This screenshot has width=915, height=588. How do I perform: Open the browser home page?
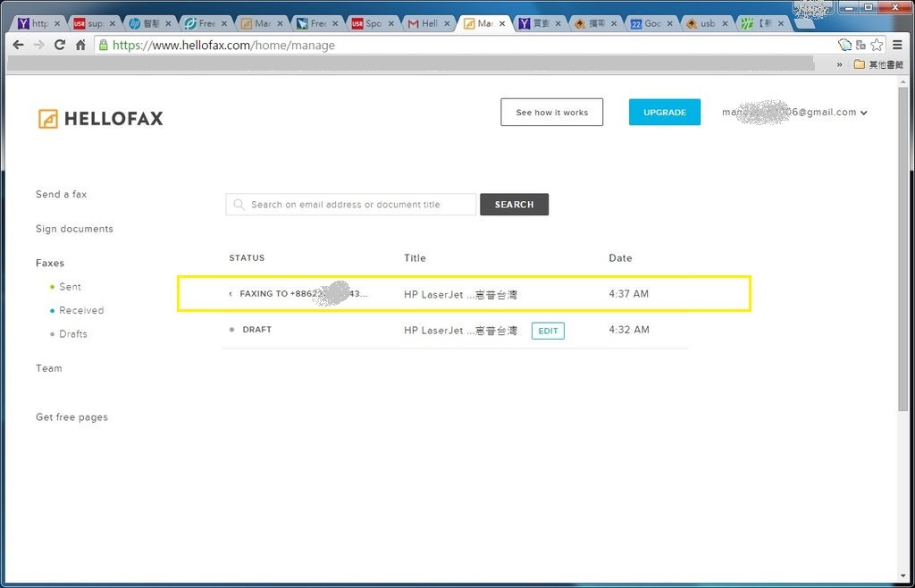pyautogui.click(x=80, y=45)
